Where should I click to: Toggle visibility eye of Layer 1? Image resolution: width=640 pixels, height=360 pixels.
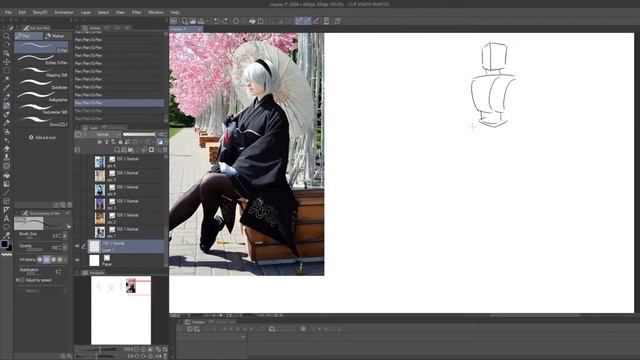click(77, 246)
